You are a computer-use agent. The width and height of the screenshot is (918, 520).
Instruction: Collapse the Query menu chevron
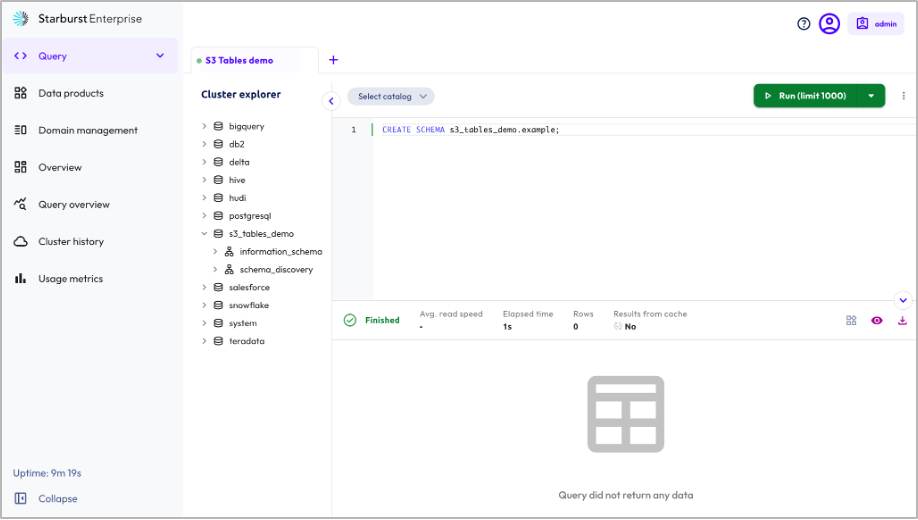tap(160, 56)
